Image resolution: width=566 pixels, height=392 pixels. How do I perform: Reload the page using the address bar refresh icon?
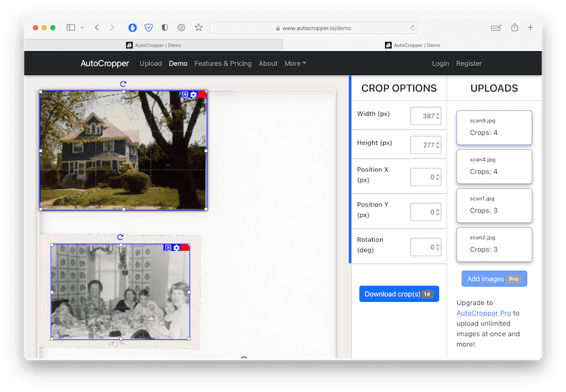coord(412,28)
